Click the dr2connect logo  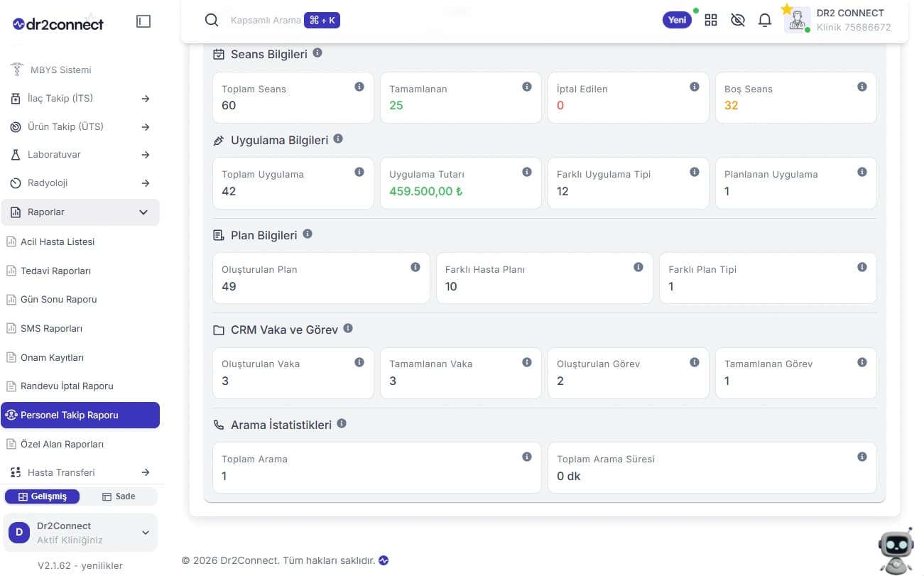click(x=58, y=23)
